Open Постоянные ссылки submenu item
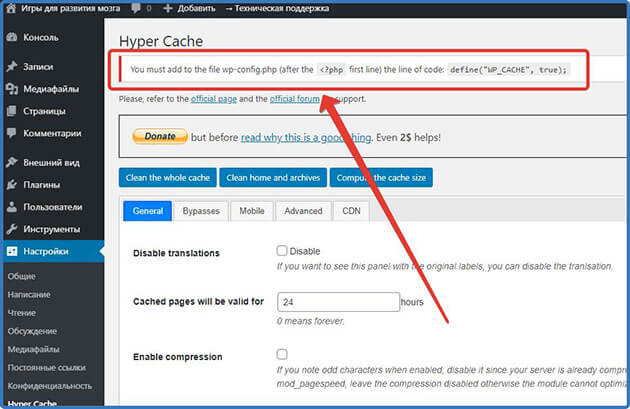This screenshot has width=630, height=409. coord(47,368)
